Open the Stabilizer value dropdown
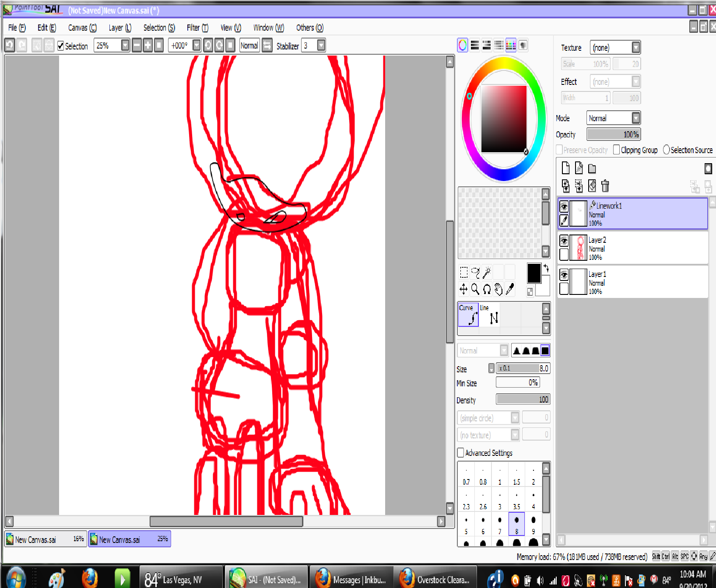716x588 pixels. (x=321, y=45)
